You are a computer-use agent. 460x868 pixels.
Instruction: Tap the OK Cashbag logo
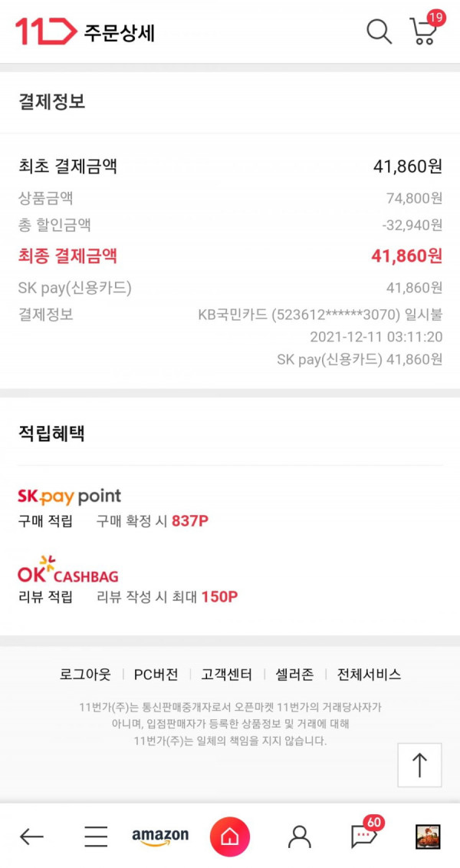(68, 569)
